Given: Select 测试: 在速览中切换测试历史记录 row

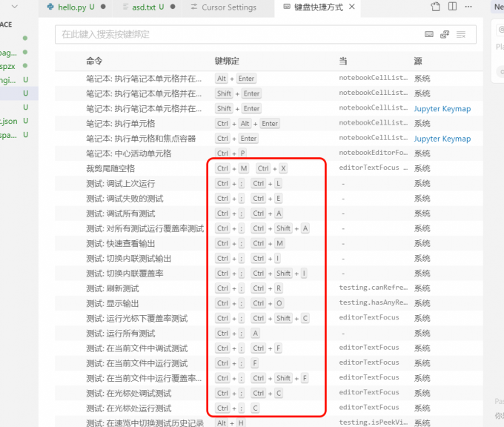Looking at the screenshot, I should click(x=269, y=423).
